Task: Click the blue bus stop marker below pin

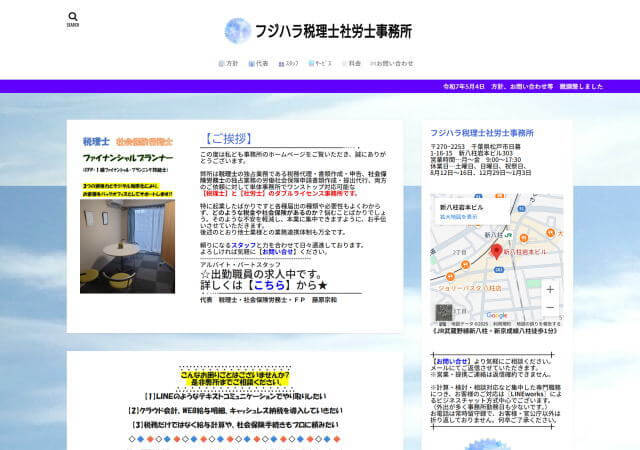Action: 498,270
